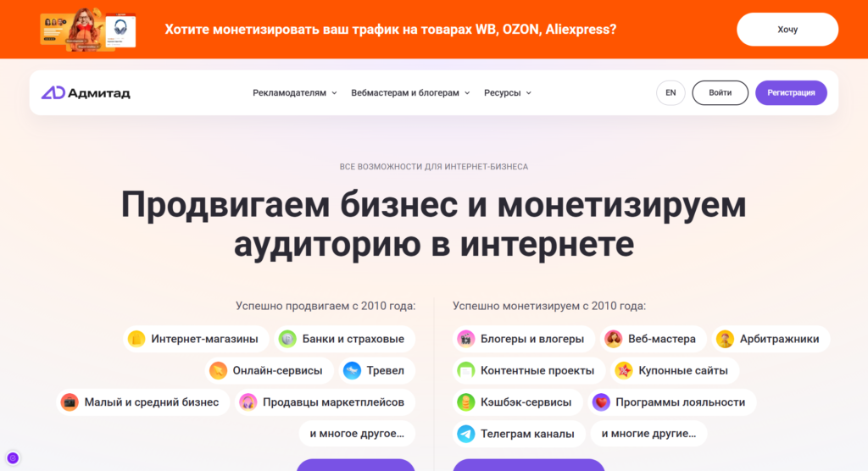Image resolution: width=868 pixels, height=471 pixels.
Task: Select the Кэшбэк-сервисы tag
Action: pos(518,402)
